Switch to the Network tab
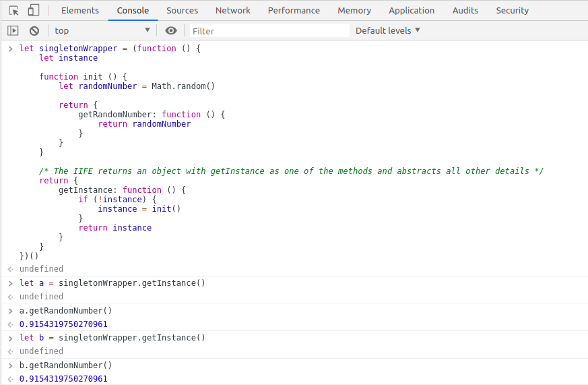The width and height of the screenshot is (588, 385). [x=232, y=11]
